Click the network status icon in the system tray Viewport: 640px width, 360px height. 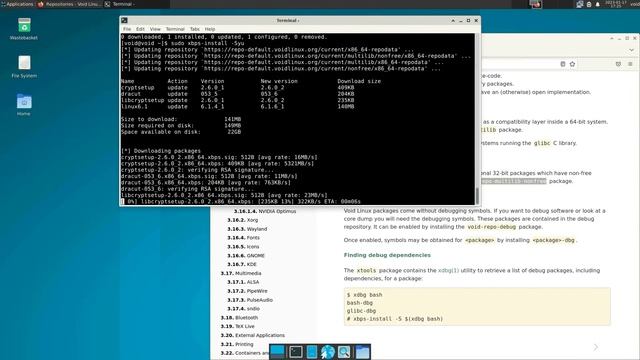click(x=580, y=4)
